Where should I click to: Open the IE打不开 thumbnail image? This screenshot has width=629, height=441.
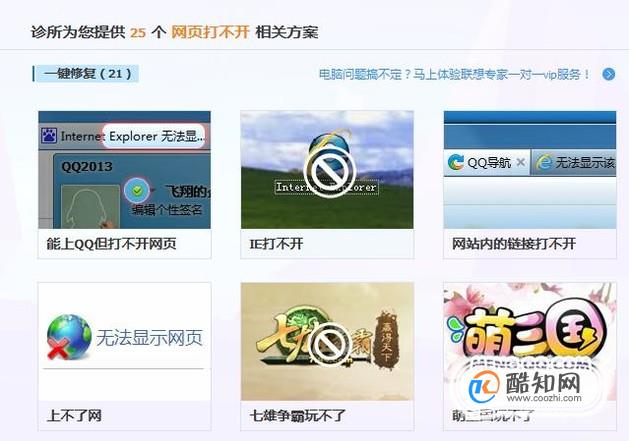tap(327, 170)
